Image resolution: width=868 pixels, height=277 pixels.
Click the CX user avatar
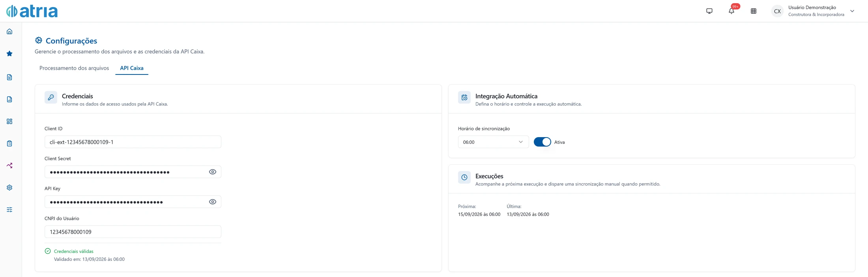tap(777, 11)
